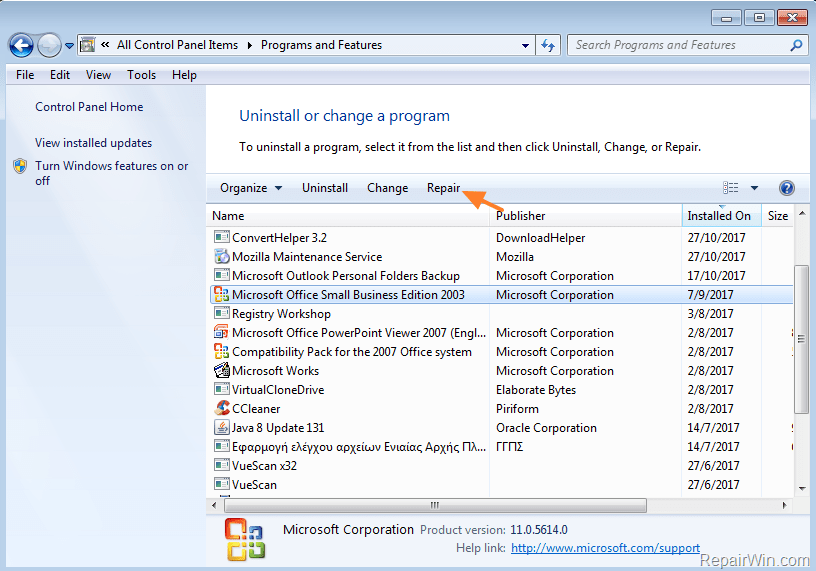Click the horizontal scrollbar thumb
The width and height of the screenshot is (816, 571).
(435, 505)
